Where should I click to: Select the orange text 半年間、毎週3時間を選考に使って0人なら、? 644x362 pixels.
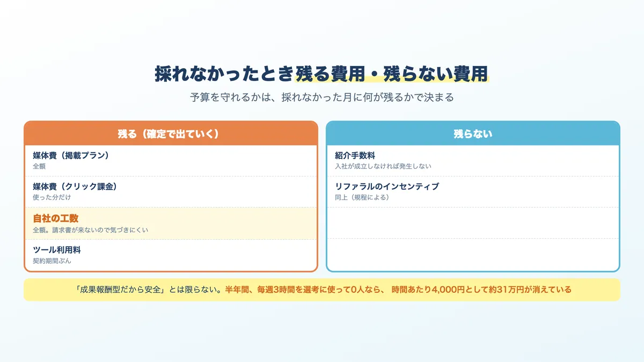tap(305, 290)
